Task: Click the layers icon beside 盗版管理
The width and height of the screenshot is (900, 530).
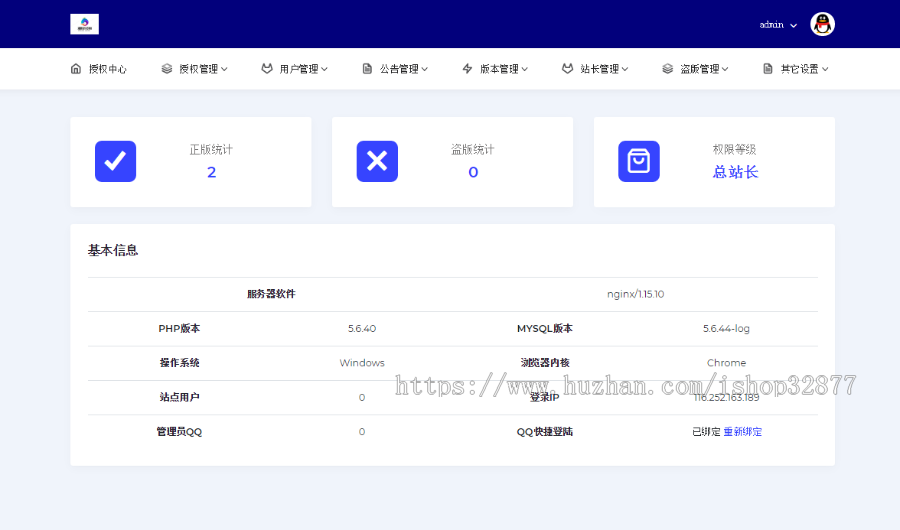Action: (668, 69)
